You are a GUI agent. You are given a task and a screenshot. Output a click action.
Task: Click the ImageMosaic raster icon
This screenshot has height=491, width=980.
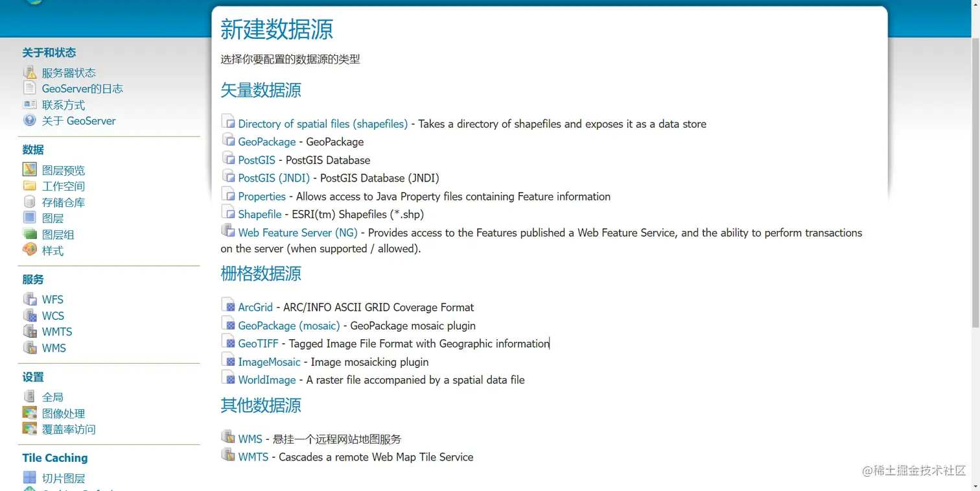(228, 359)
